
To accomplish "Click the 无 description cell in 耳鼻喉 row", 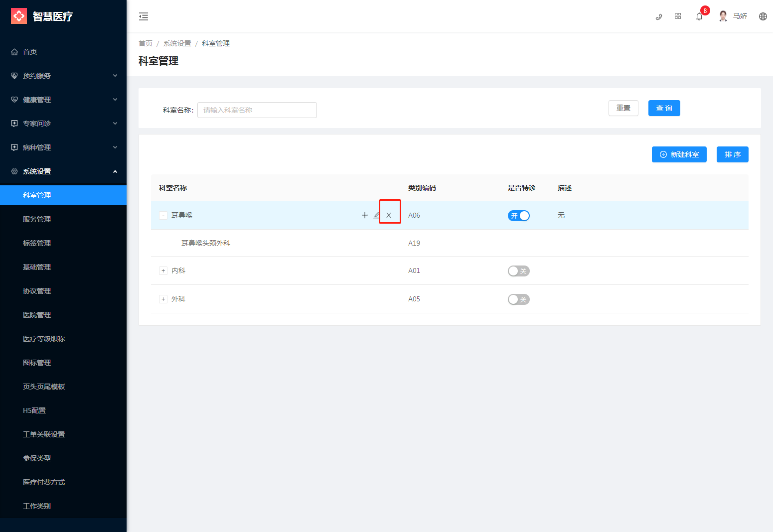I will click(x=561, y=215).
